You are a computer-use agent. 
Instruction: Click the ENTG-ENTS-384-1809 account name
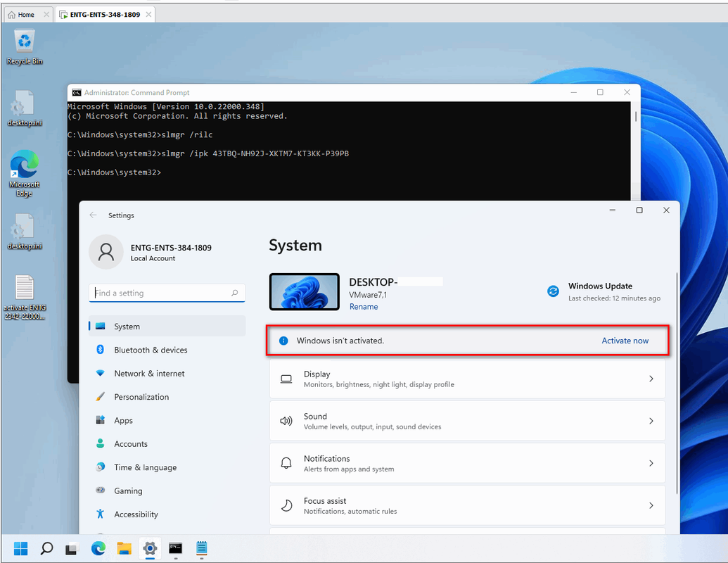[171, 248]
